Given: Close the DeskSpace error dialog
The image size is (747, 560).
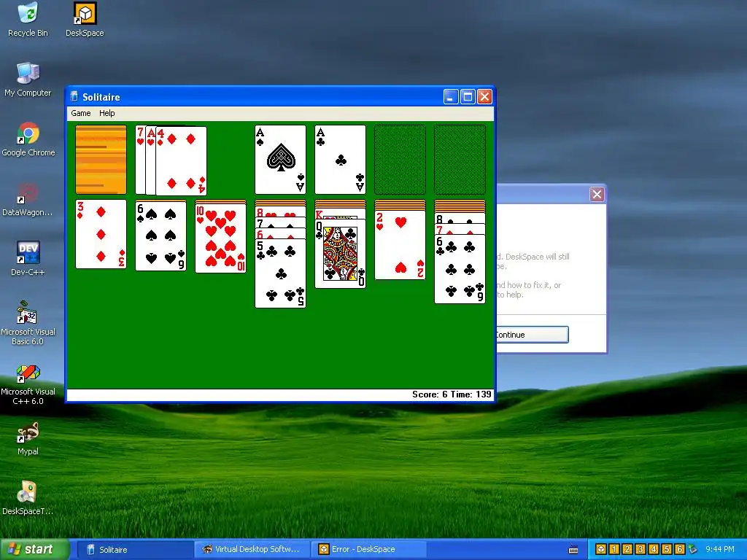Looking at the screenshot, I should [x=597, y=194].
